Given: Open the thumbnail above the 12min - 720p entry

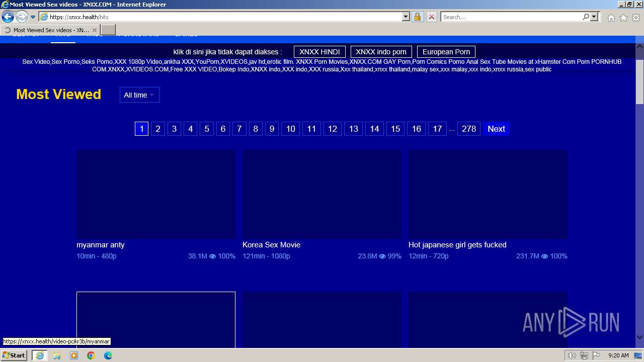Looking at the screenshot, I should [x=488, y=194].
